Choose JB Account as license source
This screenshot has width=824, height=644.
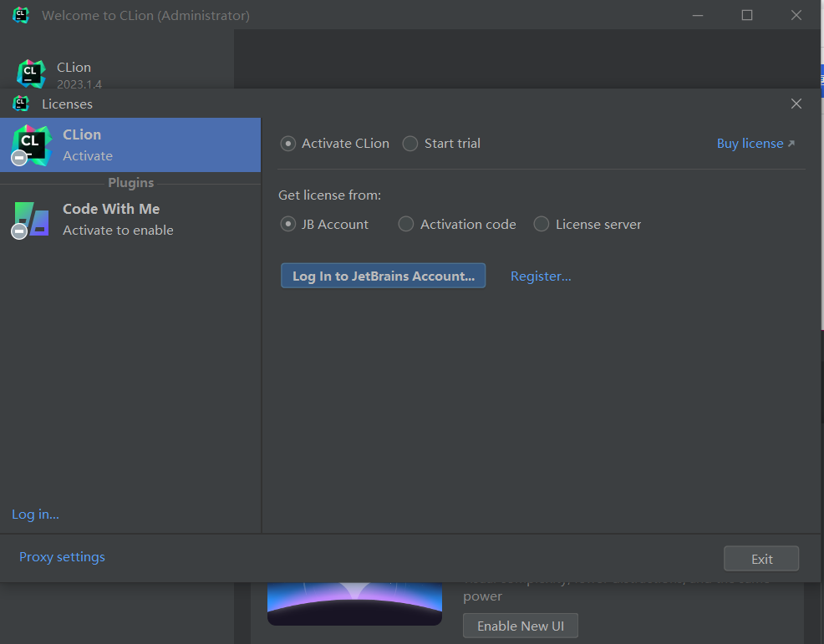click(288, 224)
